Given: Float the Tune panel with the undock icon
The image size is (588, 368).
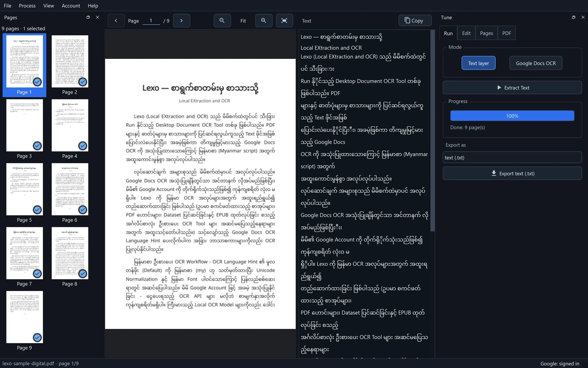Looking at the screenshot, I should point(574,17).
